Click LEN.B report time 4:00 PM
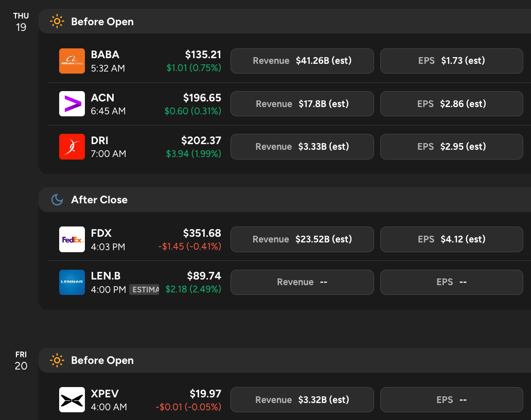This screenshot has width=531, height=420. pos(109,290)
